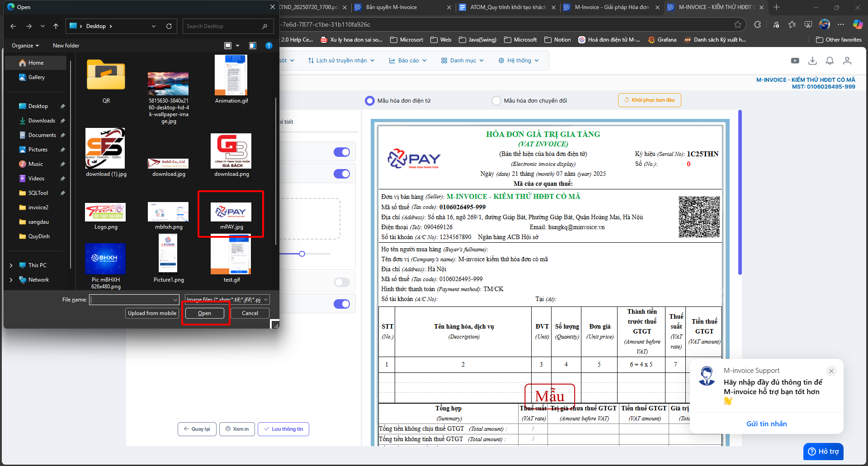Click the Xem in button

point(237,429)
